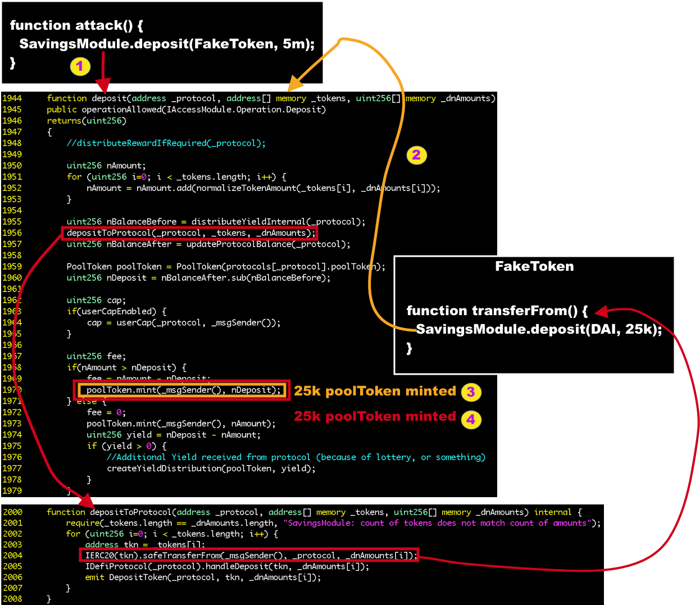
Task: Click line number 1944
Action: tap(12, 98)
